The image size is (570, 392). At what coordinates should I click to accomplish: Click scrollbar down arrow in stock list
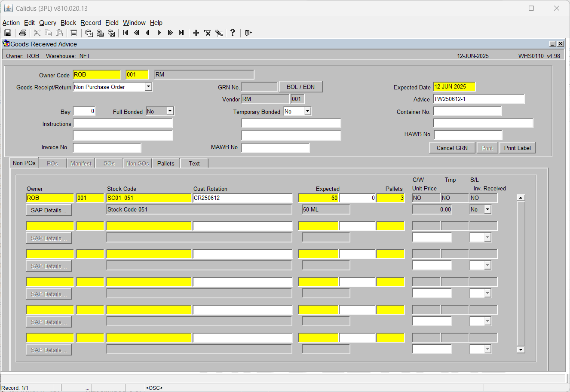pyautogui.click(x=521, y=349)
